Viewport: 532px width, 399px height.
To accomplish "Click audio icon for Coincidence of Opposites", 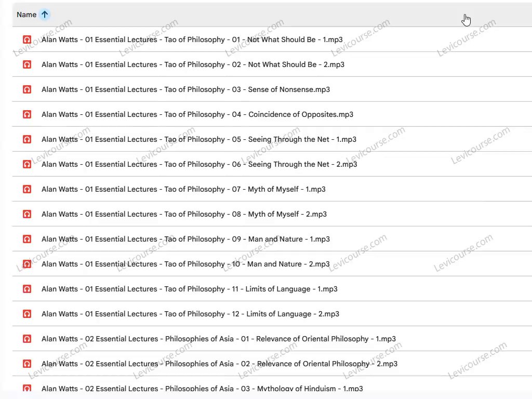I will tap(27, 114).
